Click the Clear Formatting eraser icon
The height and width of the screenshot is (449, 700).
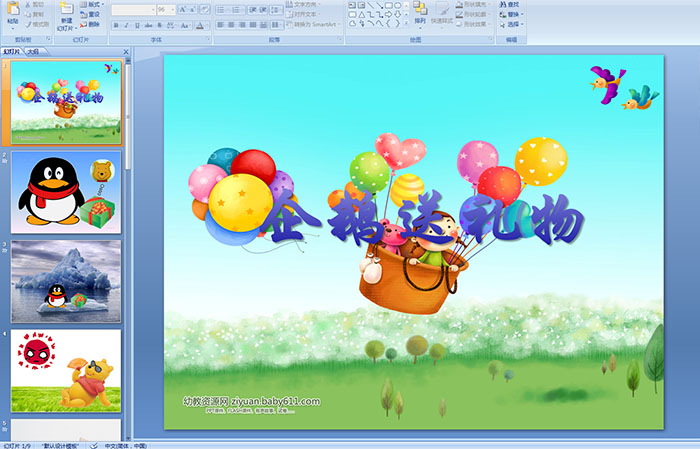[205, 10]
